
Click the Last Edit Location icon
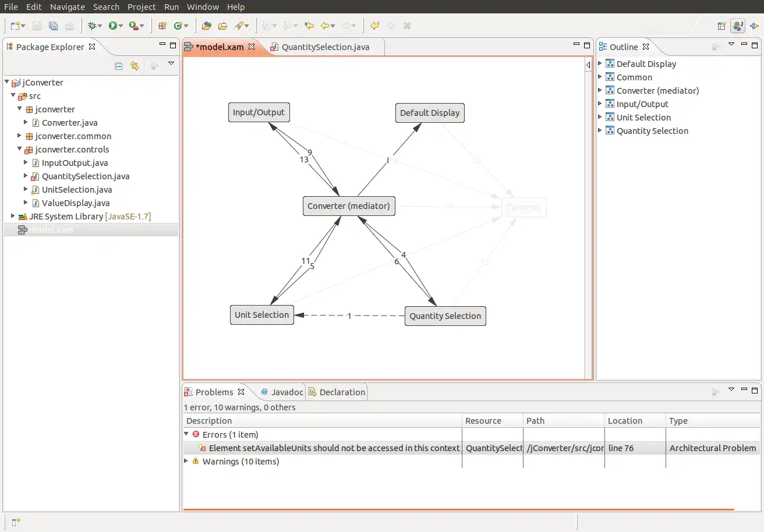[x=309, y=26]
